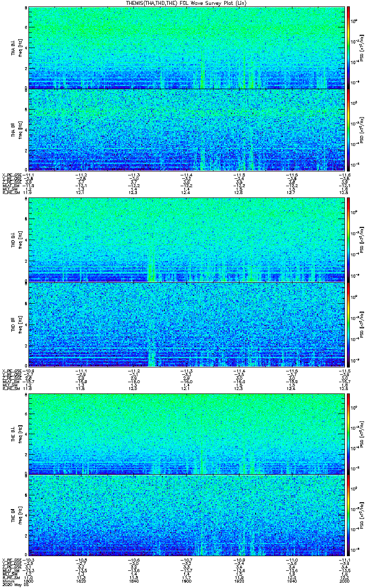This screenshot has width=368, height=588.
Task: Open the THA B-perpendicular spectrogram panel
Action: 186,48
